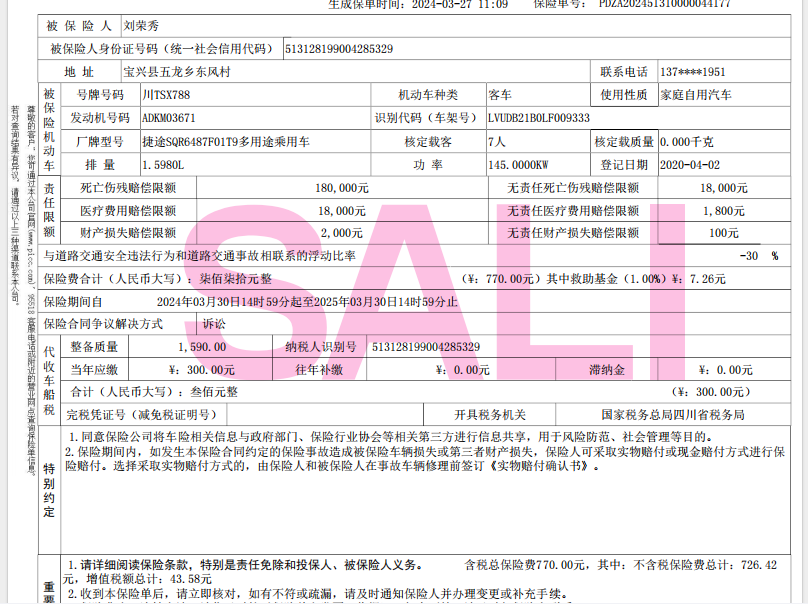
Task: Click curb weight value 1,590.00
Action: [x=201, y=347]
